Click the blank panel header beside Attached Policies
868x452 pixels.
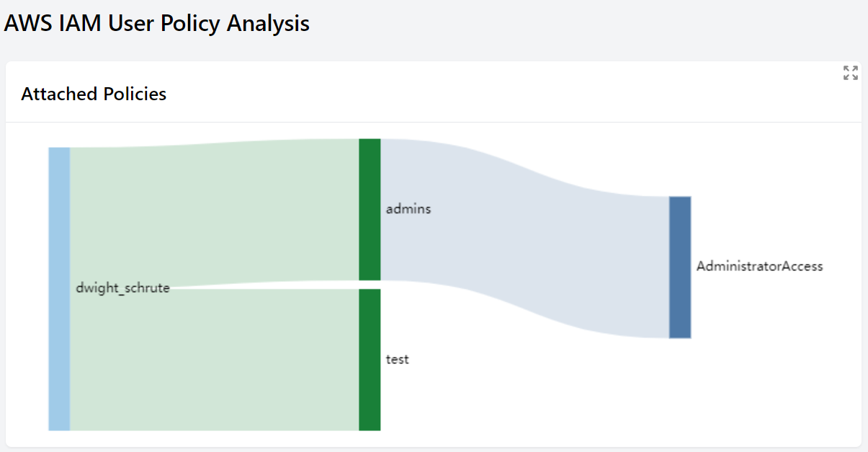[x=504, y=94]
